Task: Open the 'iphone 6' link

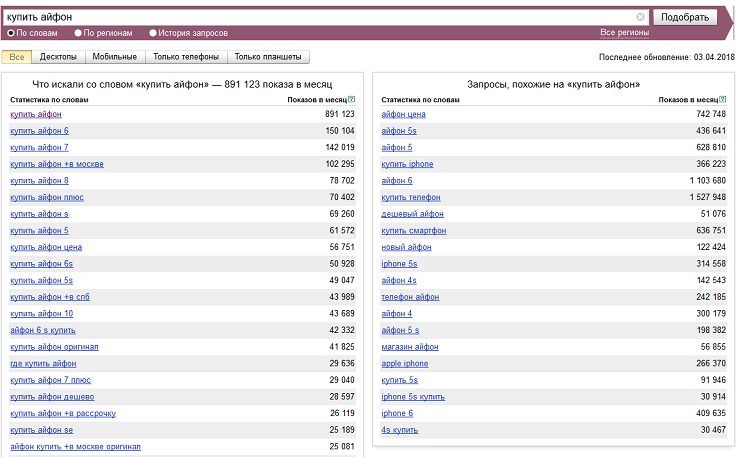Action: [397, 414]
